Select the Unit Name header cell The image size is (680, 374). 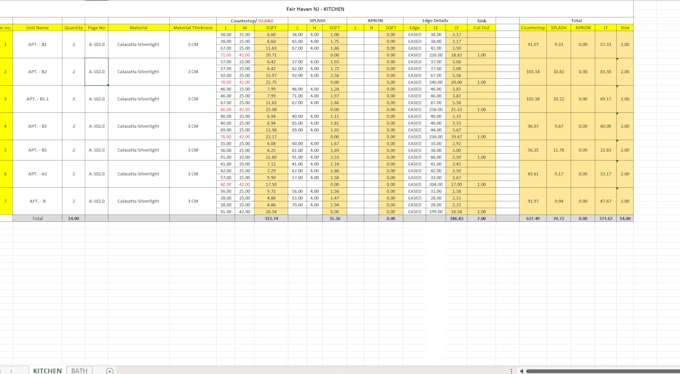coord(37,28)
